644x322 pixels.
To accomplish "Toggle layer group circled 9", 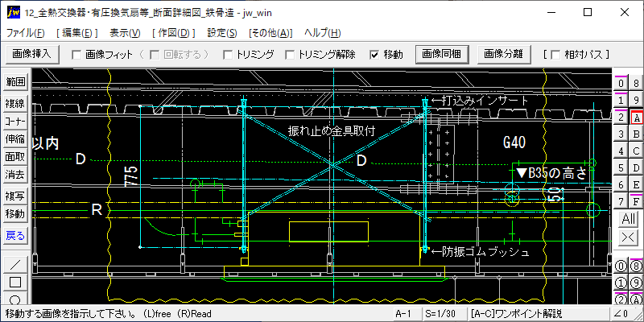I will [636, 283].
